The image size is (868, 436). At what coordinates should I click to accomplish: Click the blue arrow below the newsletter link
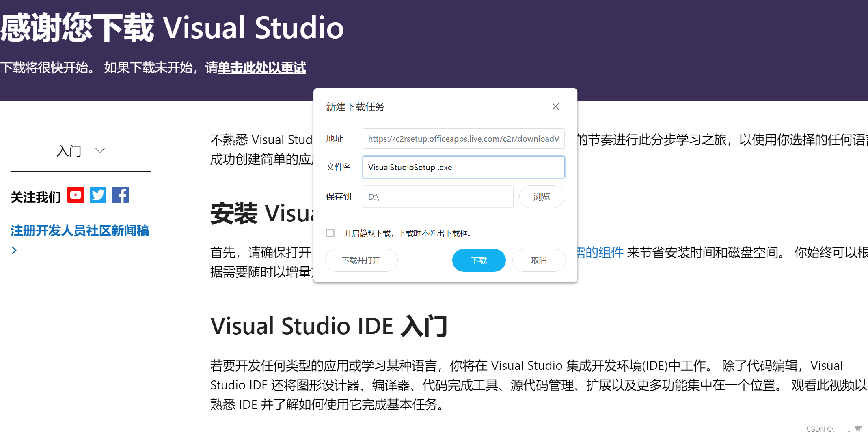coord(15,250)
